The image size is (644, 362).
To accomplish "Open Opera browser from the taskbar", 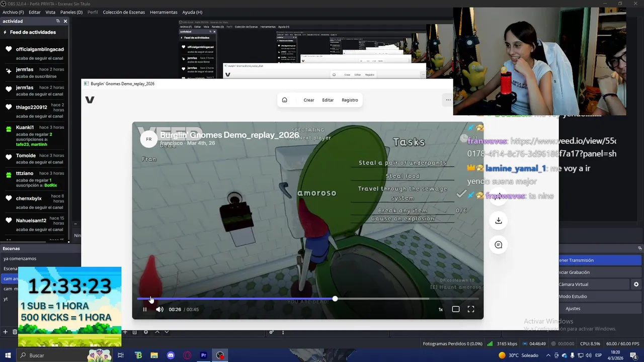I will [x=187, y=355].
